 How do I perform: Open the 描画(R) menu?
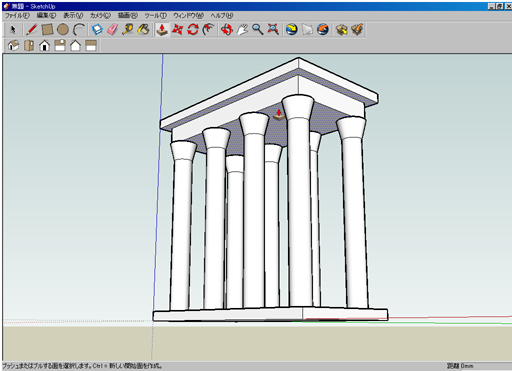pos(128,15)
